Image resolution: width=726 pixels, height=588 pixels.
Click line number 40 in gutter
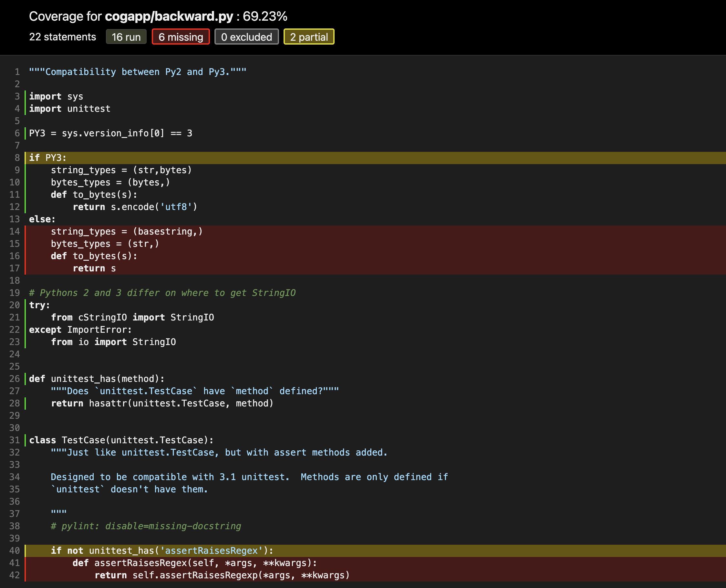15,551
